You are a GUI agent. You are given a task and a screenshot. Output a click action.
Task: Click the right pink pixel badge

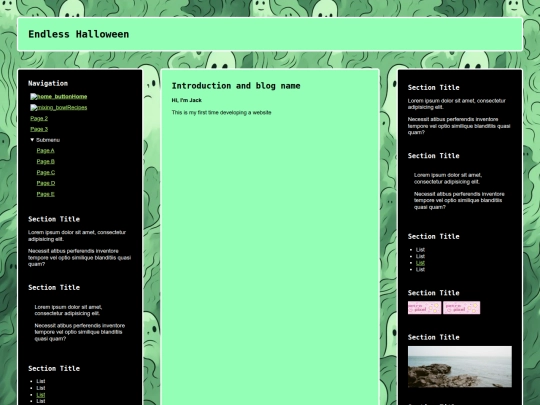tap(461, 308)
